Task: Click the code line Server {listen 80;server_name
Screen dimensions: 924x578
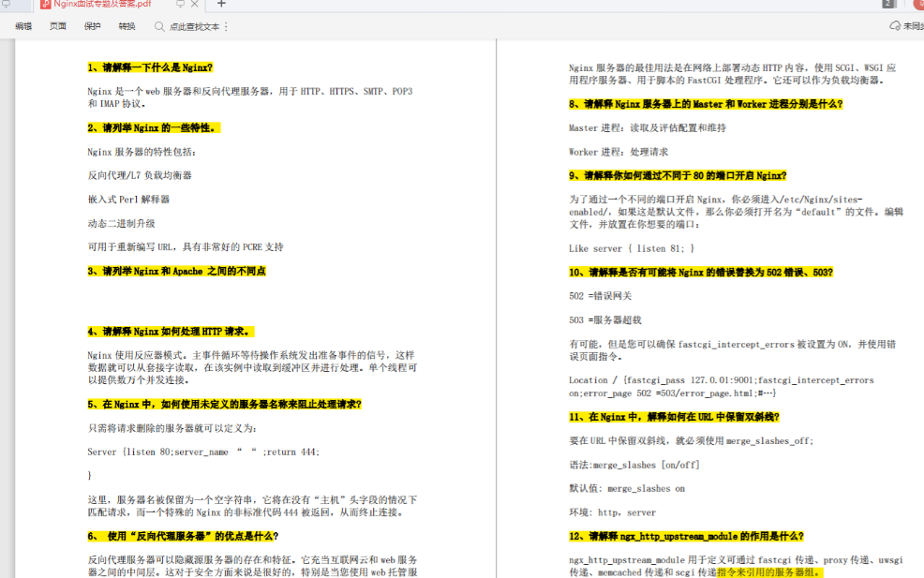Action: pyautogui.click(x=203, y=452)
